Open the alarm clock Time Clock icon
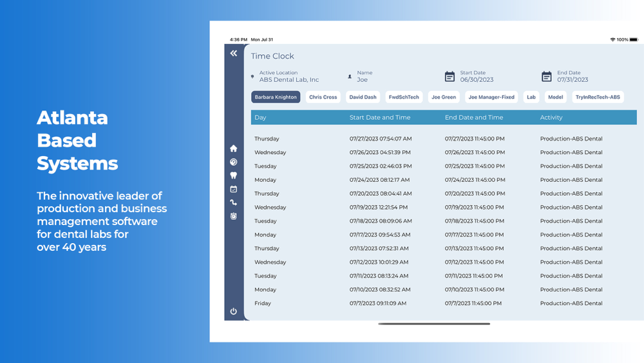 coord(233,216)
